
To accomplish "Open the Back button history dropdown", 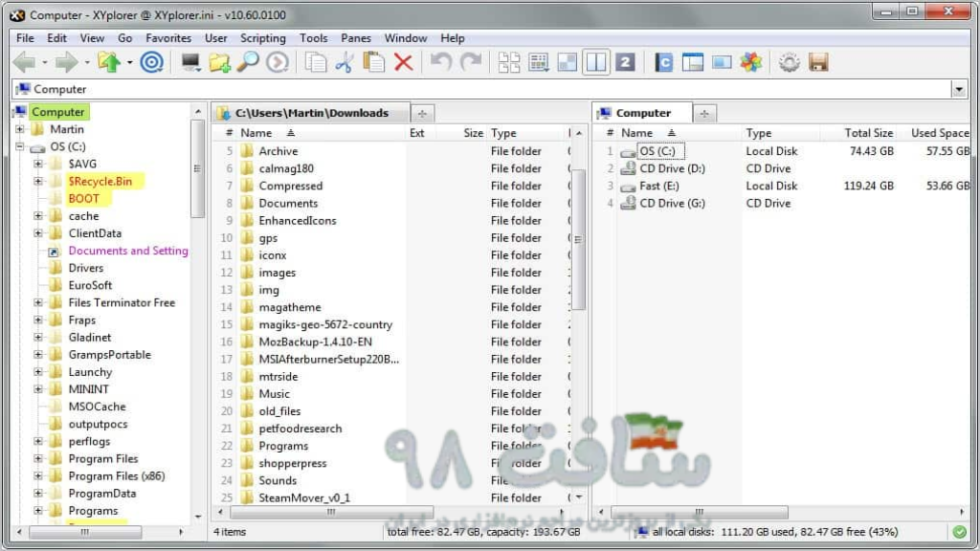I will coord(45,62).
